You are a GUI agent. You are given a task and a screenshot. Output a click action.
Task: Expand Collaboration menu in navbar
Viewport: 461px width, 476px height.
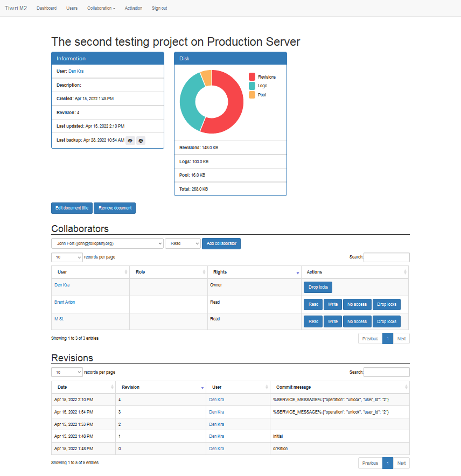pyautogui.click(x=101, y=8)
